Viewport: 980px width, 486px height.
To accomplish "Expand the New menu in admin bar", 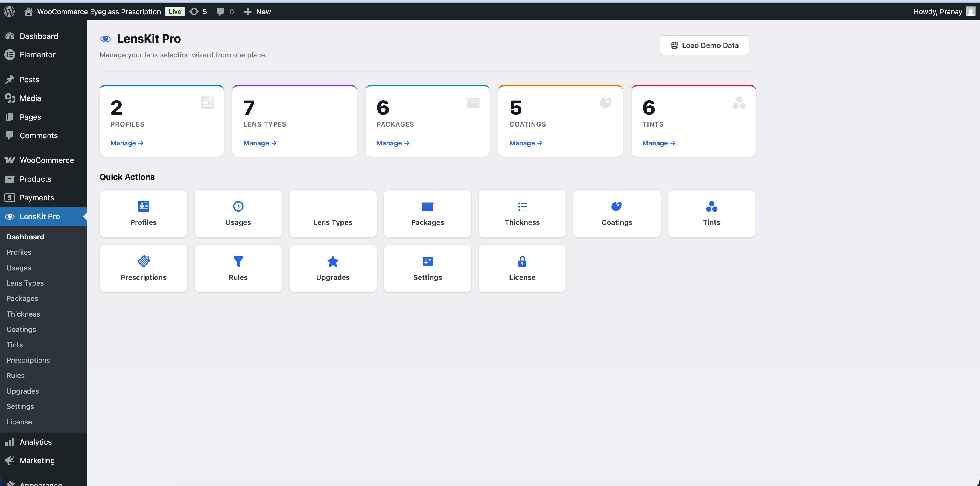I will 258,11.
